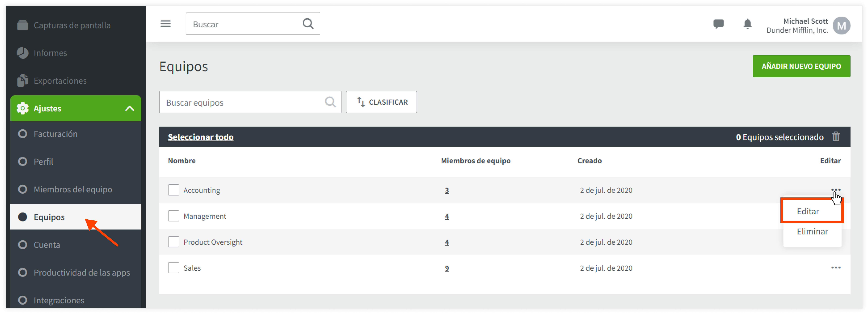This screenshot has height=314, width=868.
Task: Open Sales members count 9
Action: pyautogui.click(x=447, y=268)
